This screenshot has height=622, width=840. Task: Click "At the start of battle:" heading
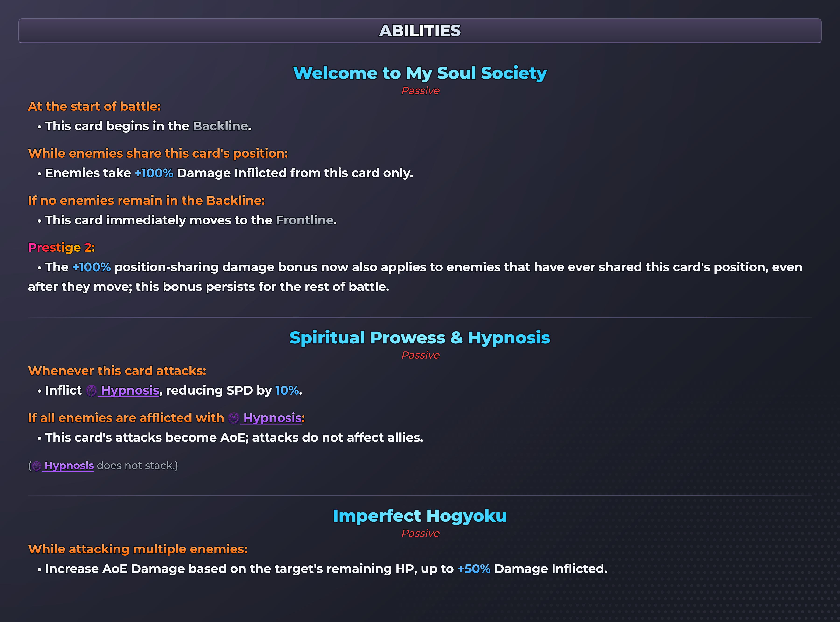click(94, 106)
